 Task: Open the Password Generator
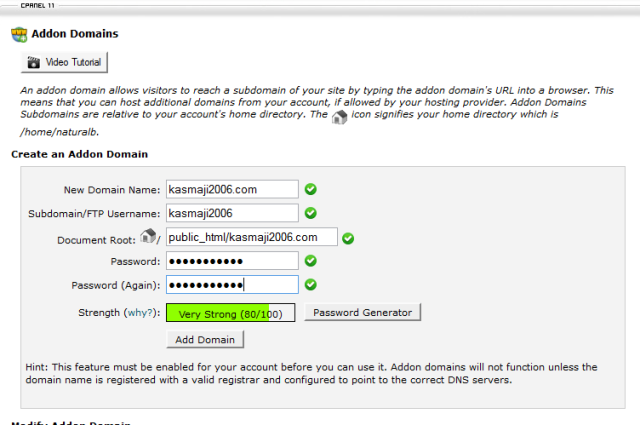tap(362, 312)
